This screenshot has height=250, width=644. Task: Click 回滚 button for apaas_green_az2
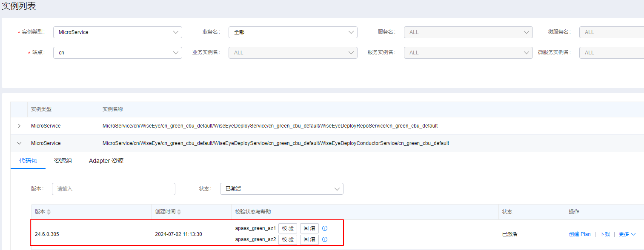309,239
